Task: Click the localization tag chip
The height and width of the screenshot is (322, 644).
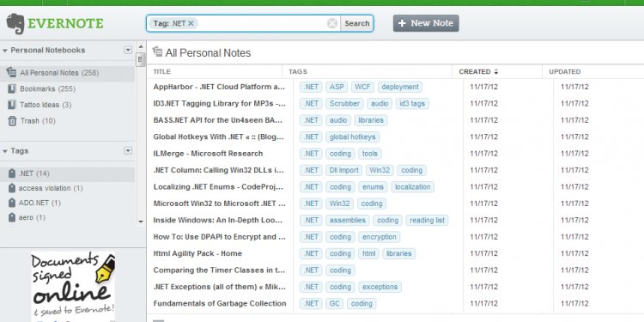Action: click(412, 187)
